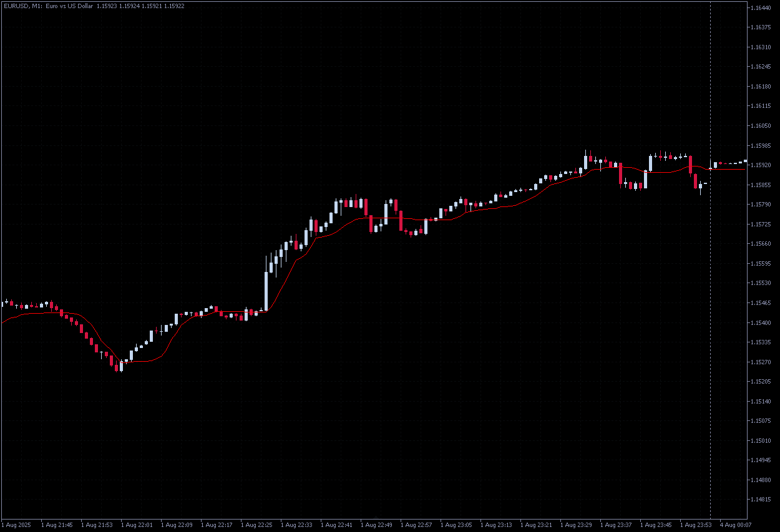The height and width of the screenshot is (532, 780).
Task: Click the 1 Aug 22:25 time axis label
Action: (x=256, y=525)
